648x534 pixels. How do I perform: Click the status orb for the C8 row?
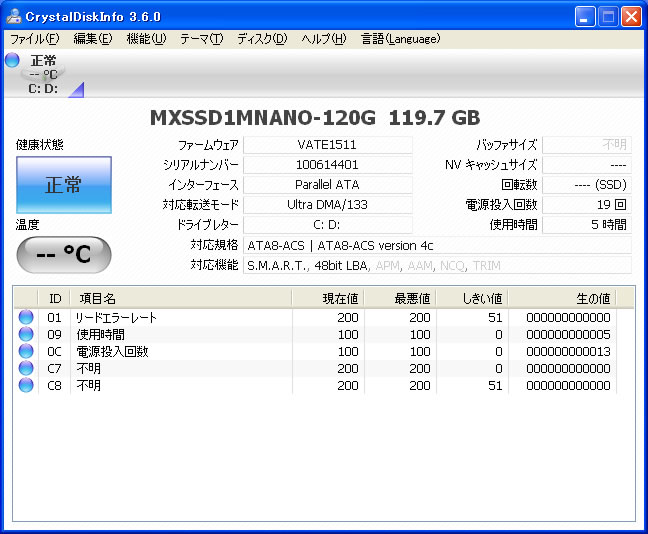point(26,385)
